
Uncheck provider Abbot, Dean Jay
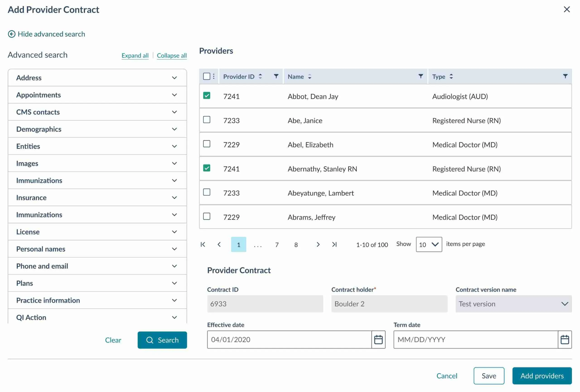point(207,96)
